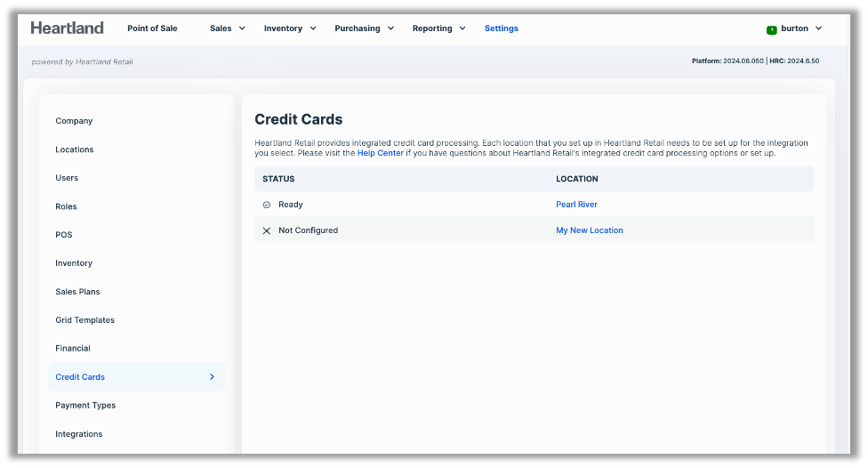Go to Point of Sale

(x=152, y=28)
